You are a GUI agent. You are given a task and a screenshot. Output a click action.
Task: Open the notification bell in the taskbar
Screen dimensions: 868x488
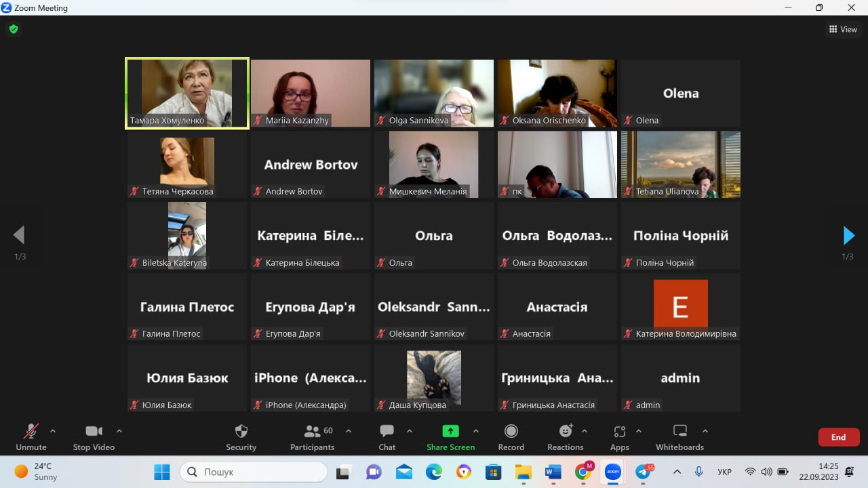coord(850,472)
